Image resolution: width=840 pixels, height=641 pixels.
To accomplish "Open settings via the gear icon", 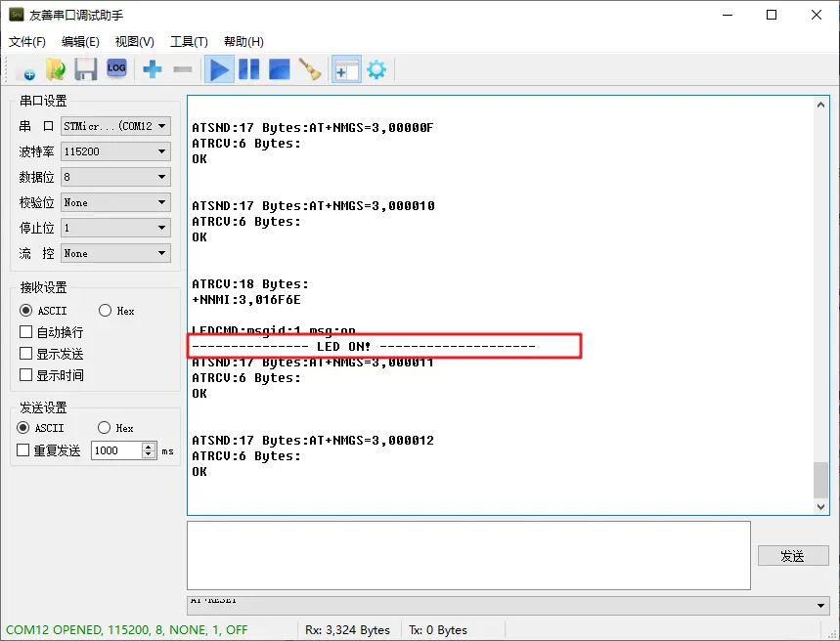I will point(376,69).
